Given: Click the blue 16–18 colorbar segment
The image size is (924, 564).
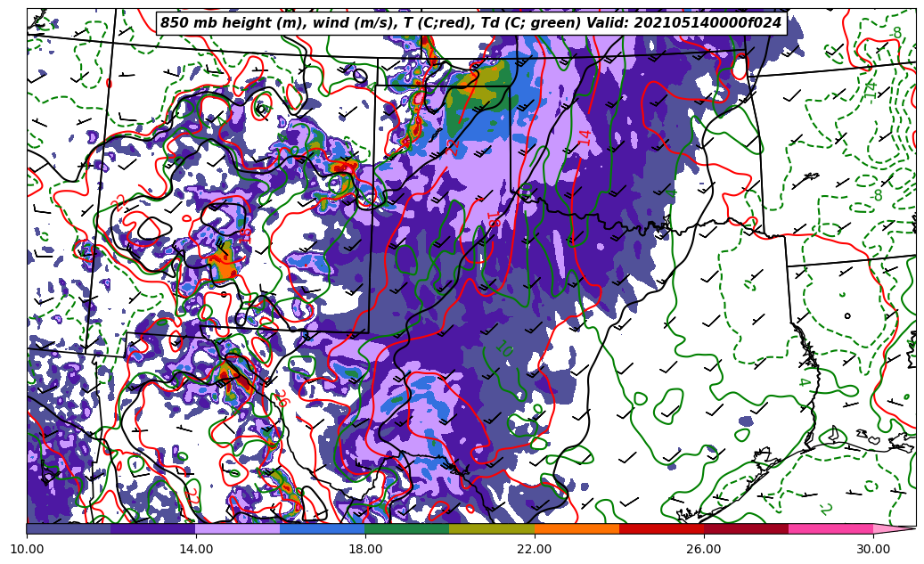Looking at the screenshot, I should coord(323,528).
